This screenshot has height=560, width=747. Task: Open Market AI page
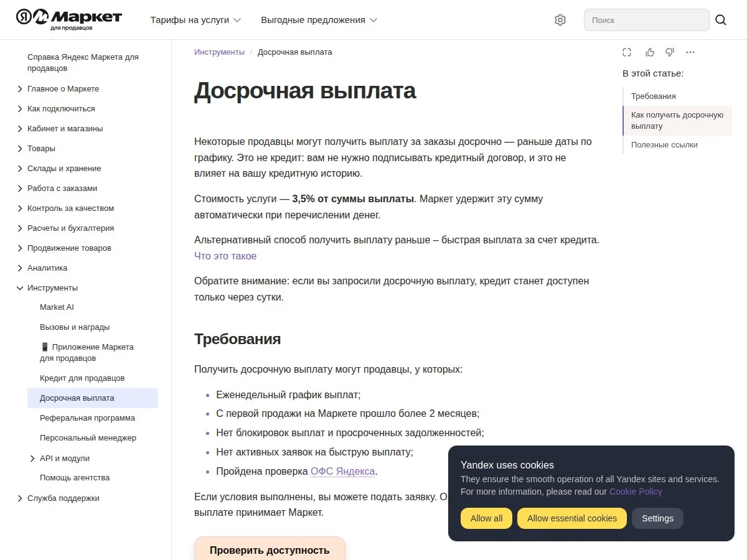coord(57,307)
